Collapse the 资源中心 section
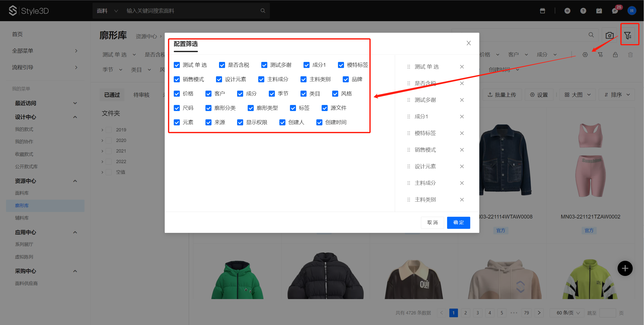644x325 pixels. [75, 181]
